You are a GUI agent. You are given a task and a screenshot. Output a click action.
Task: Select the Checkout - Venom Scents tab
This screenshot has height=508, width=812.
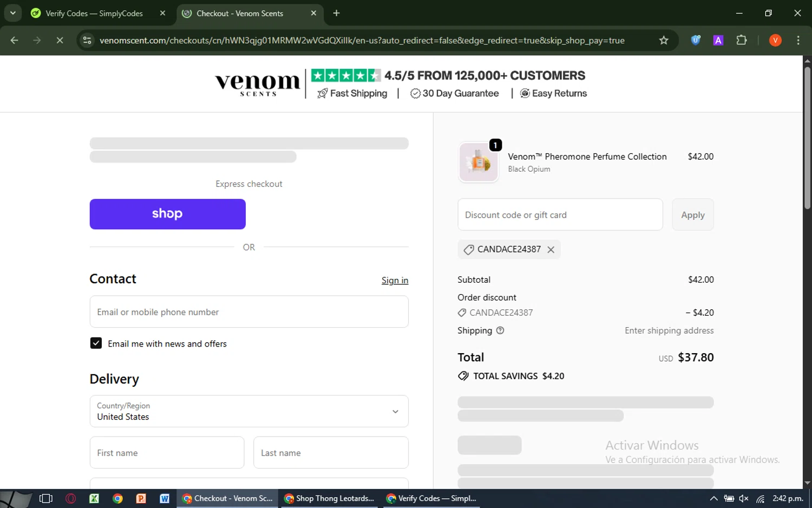click(x=239, y=14)
